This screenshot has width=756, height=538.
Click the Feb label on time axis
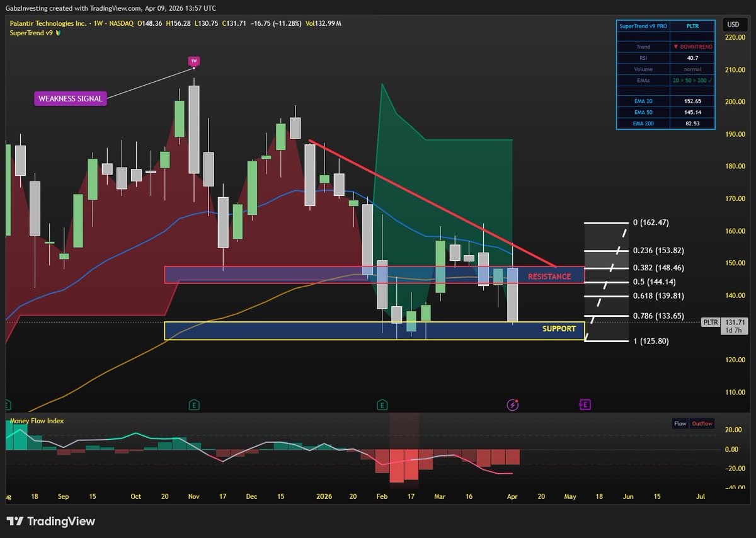pos(382,496)
